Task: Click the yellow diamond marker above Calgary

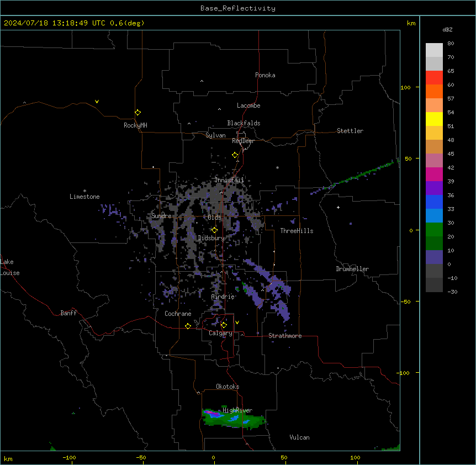Action: (x=224, y=325)
